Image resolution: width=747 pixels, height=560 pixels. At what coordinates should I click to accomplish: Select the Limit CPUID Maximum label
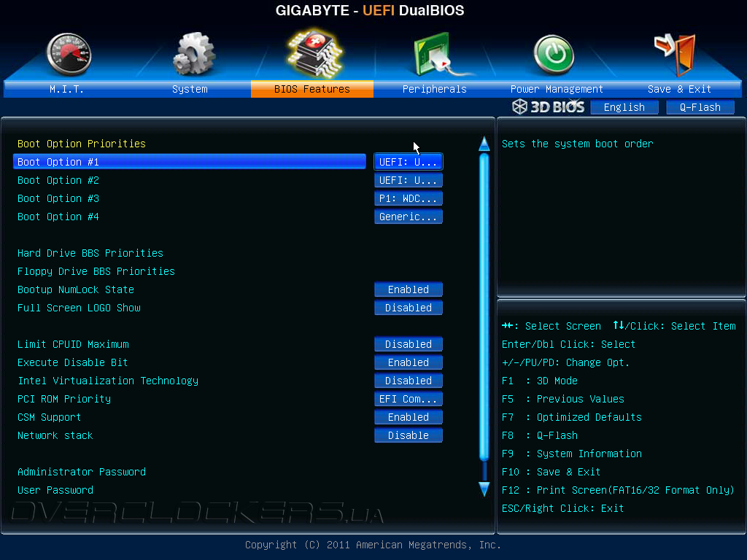click(73, 344)
